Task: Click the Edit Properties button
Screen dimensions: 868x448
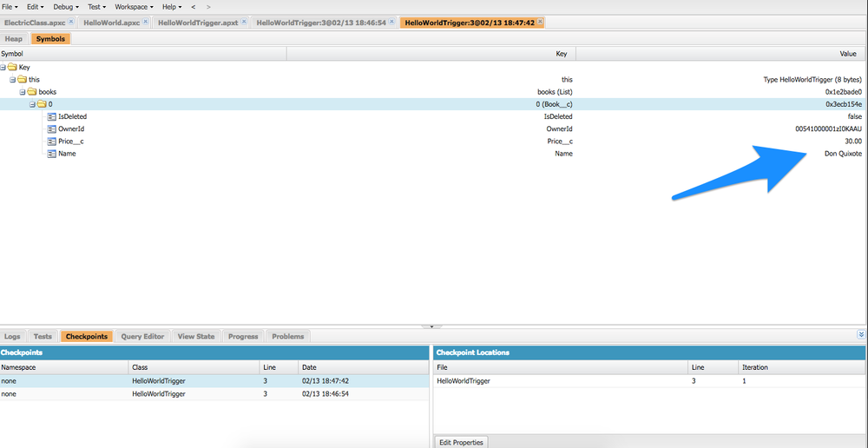Action: [461, 443]
